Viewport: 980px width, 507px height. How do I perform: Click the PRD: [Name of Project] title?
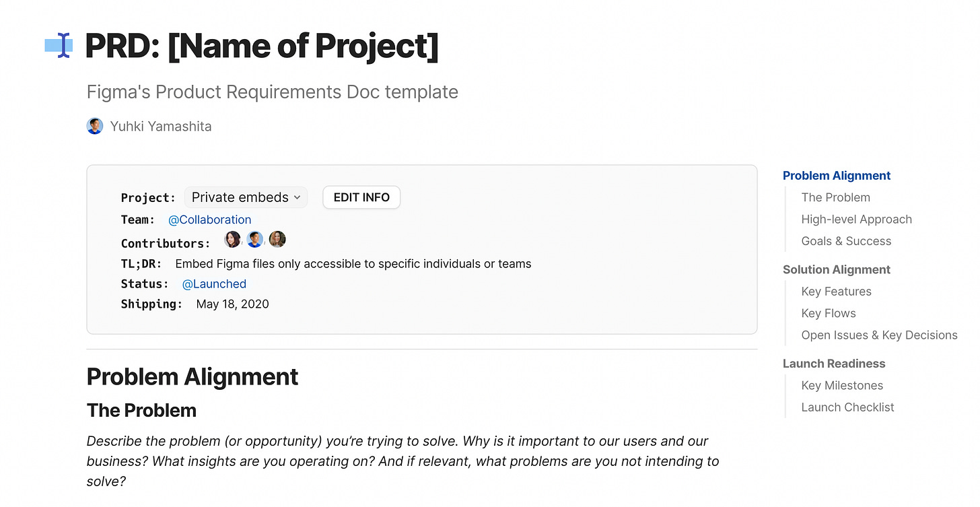(x=262, y=46)
